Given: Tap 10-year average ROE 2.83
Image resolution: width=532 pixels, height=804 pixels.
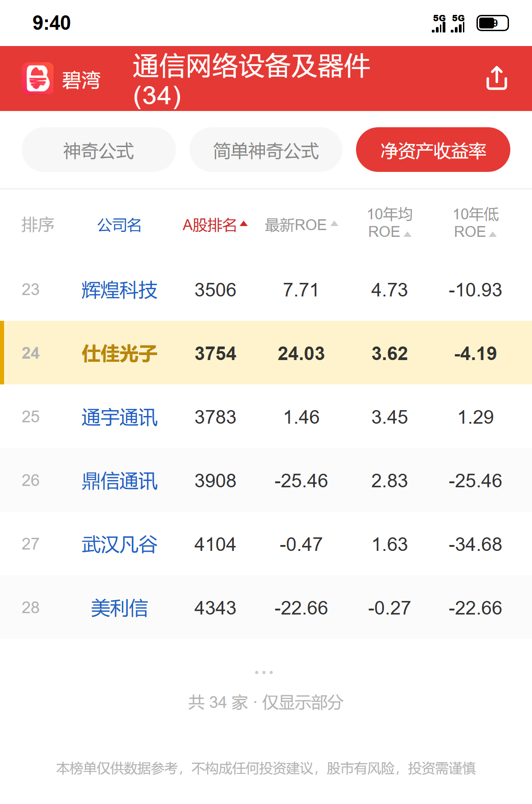Looking at the screenshot, I should (389, 481).
